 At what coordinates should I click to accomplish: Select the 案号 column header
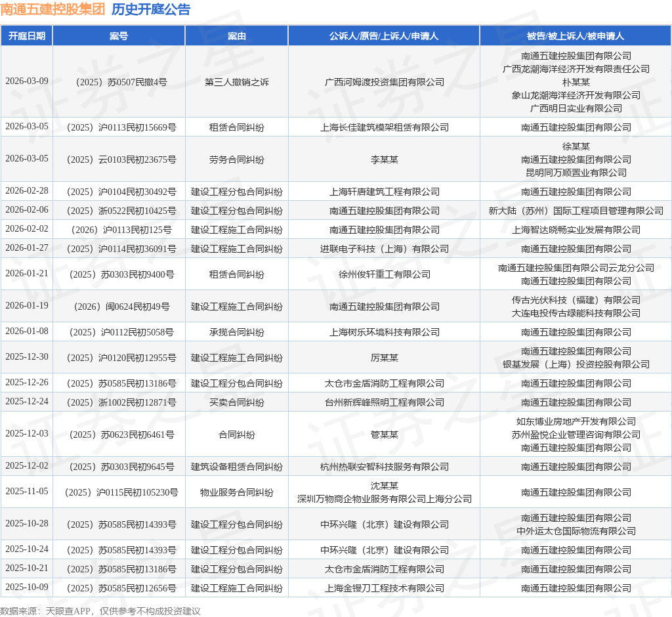[119, 36]
